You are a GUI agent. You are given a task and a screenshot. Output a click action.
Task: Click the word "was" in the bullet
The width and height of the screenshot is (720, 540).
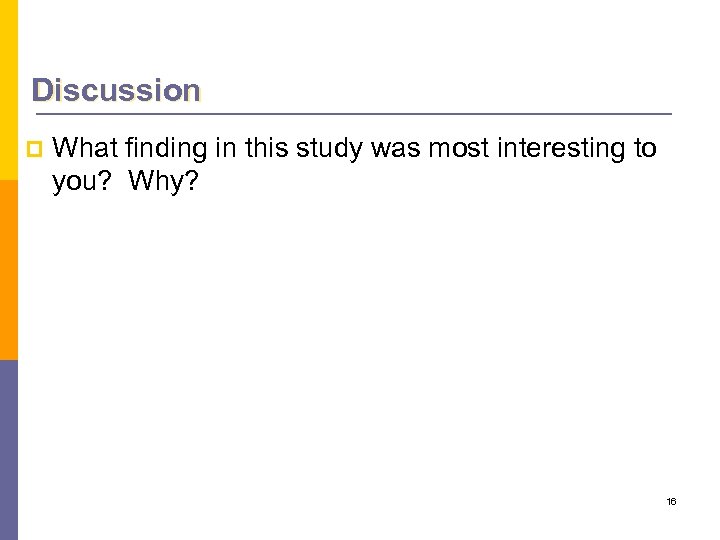point(390,149)
